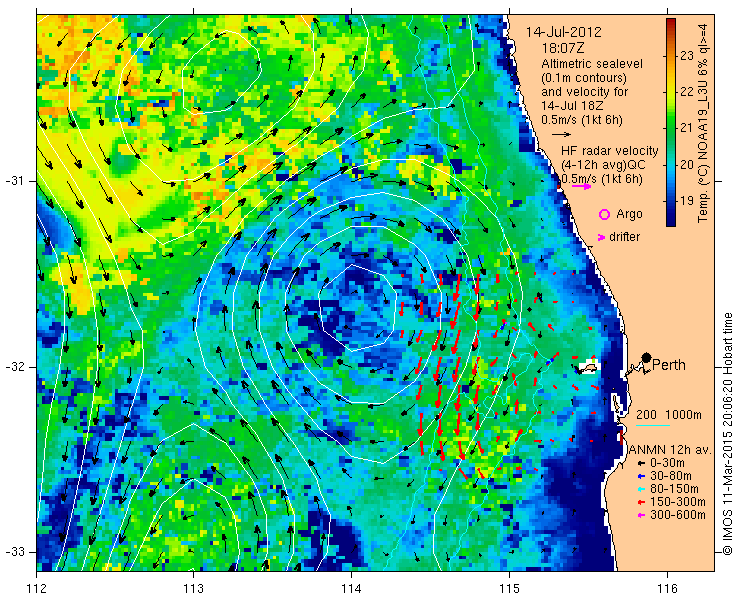The height and width of the screenshot is (600, 740).
Task: Click the black altimetric velocity scale arrow
Action: [x=562, y=135]
